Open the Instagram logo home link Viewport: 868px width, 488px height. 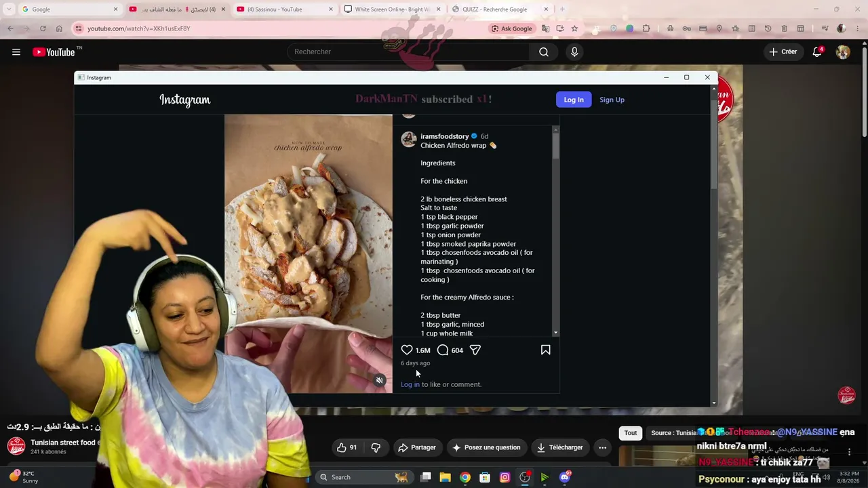(x=185, y=100)
